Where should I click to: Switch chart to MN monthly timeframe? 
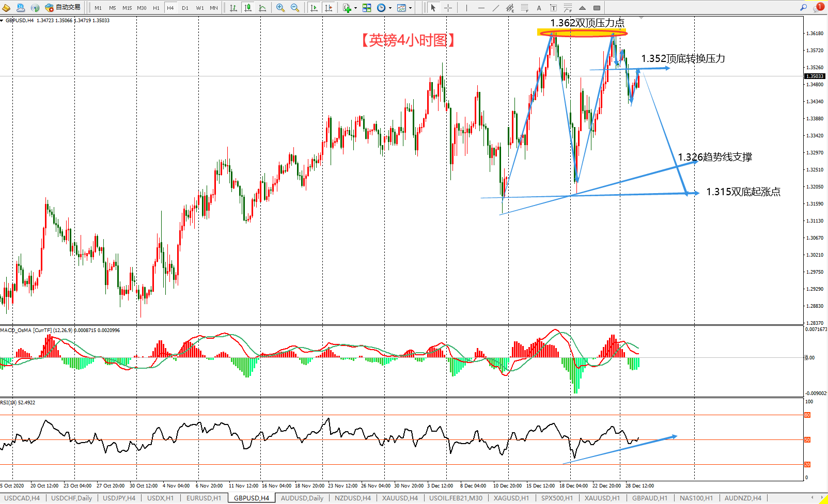pos(214,8)
